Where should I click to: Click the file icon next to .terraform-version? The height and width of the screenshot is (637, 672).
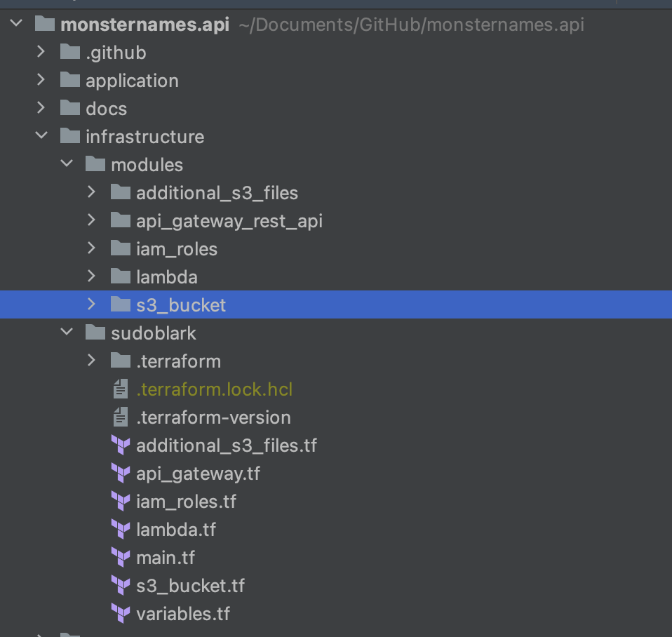click(x=121, y=417)
